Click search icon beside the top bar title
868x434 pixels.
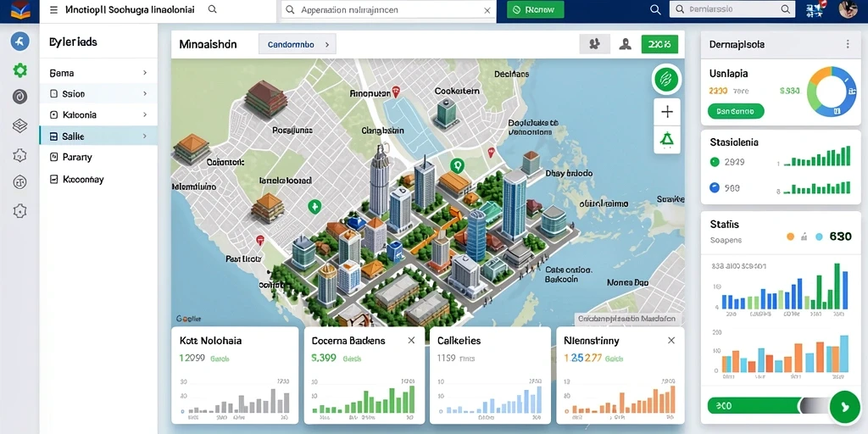(x=212, y=9)
